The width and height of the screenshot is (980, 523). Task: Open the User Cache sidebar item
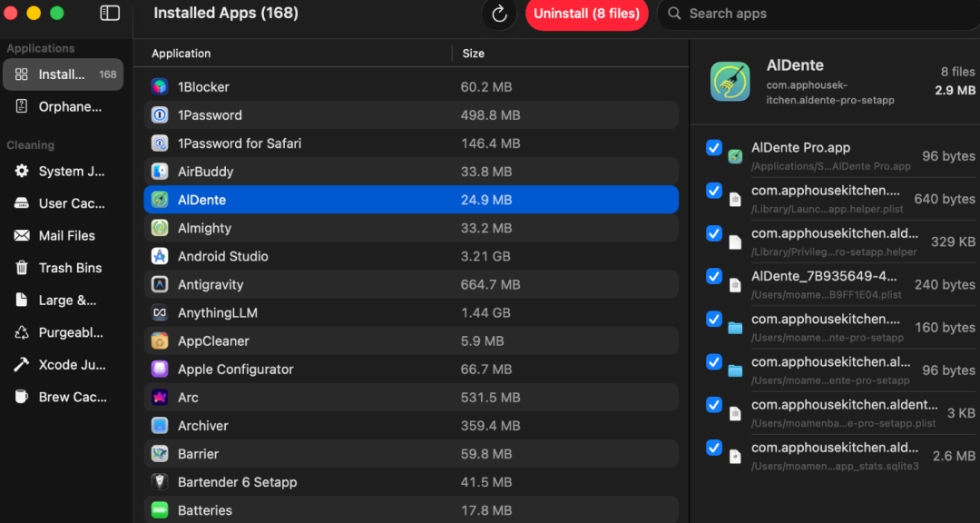[64, 203]
